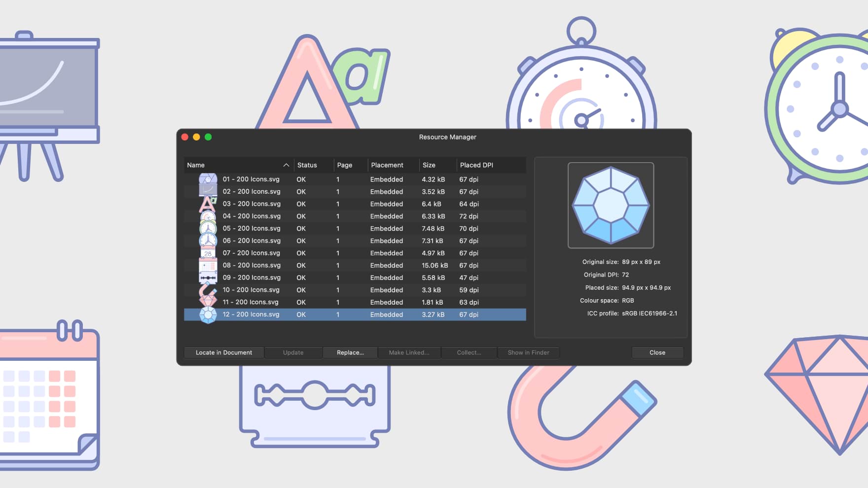
Task: Click the 1.81 kB size cell
Action: click(433, 302)
